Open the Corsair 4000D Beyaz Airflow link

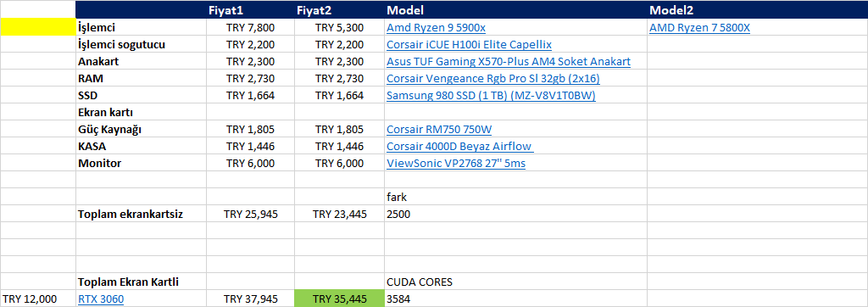pos(459,147)
